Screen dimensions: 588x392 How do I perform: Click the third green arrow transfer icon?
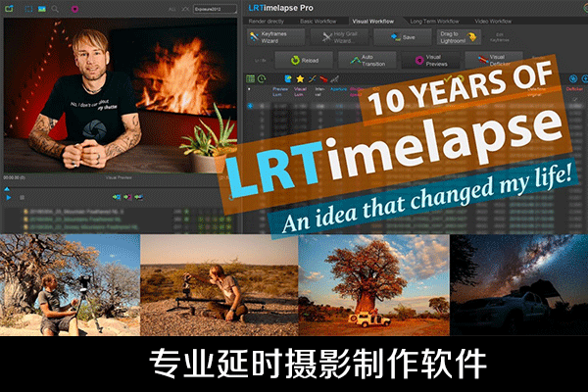tap(139, 197)
